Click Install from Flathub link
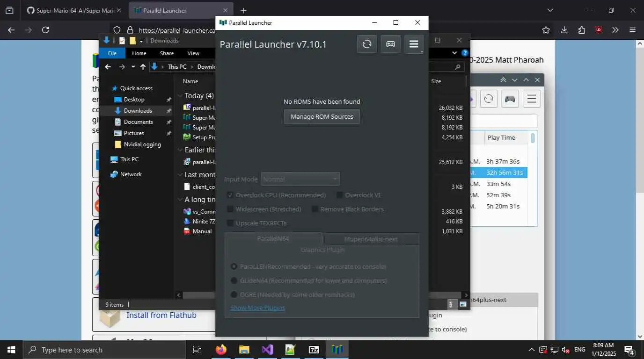 [x=161, y=315]
